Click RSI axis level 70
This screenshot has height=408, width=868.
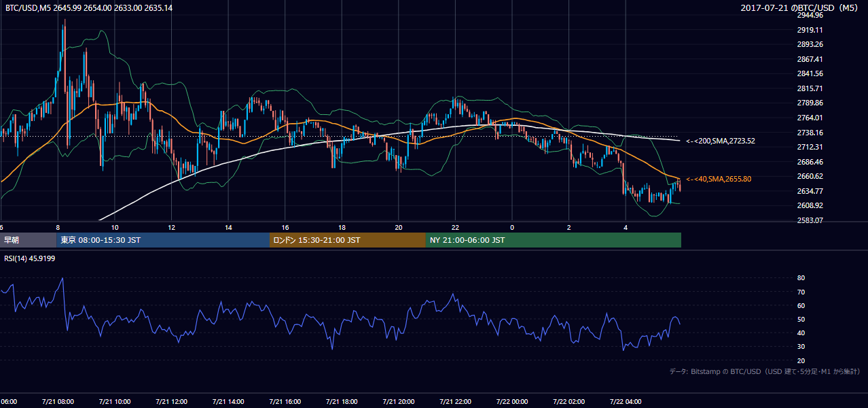801,292
